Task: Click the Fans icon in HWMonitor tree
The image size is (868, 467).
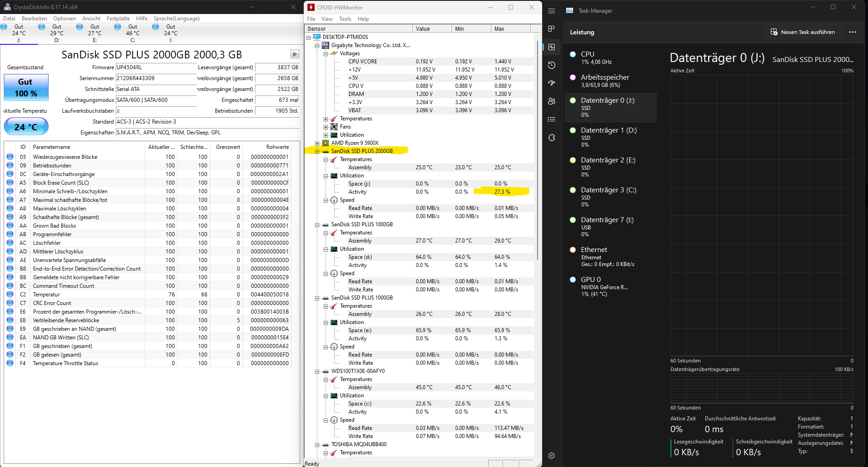Action: coord(334,127)
